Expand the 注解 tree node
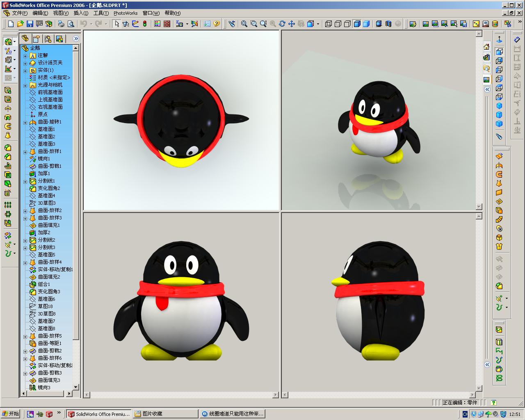525x420 pixels. coord(25,56)
